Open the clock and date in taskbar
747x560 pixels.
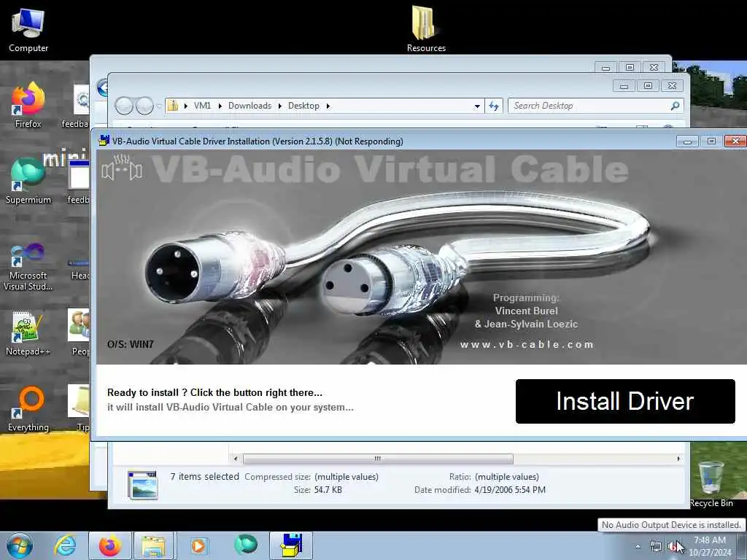click(710, 546)
